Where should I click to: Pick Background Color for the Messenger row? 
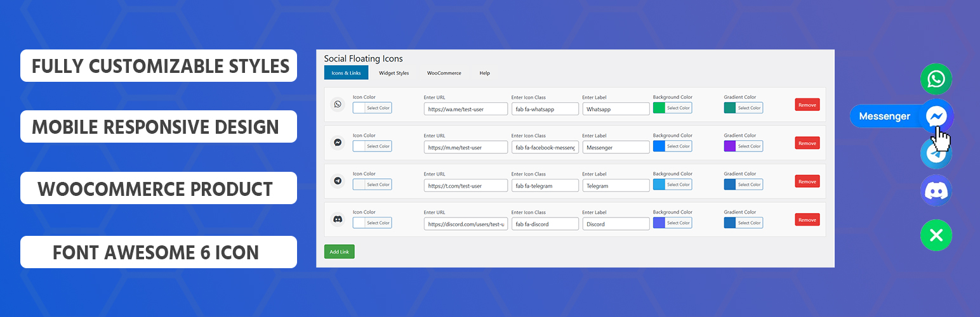click(x=672, y=146)
